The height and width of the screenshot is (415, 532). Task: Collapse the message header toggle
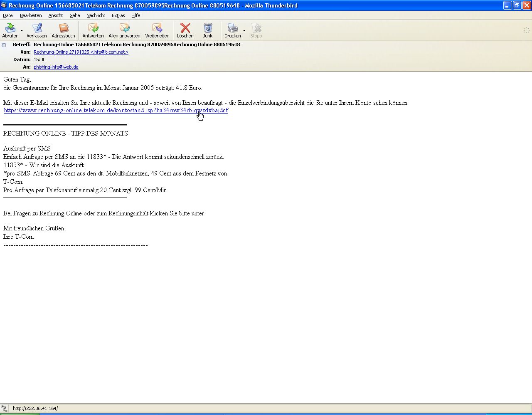tap(4, 44)
